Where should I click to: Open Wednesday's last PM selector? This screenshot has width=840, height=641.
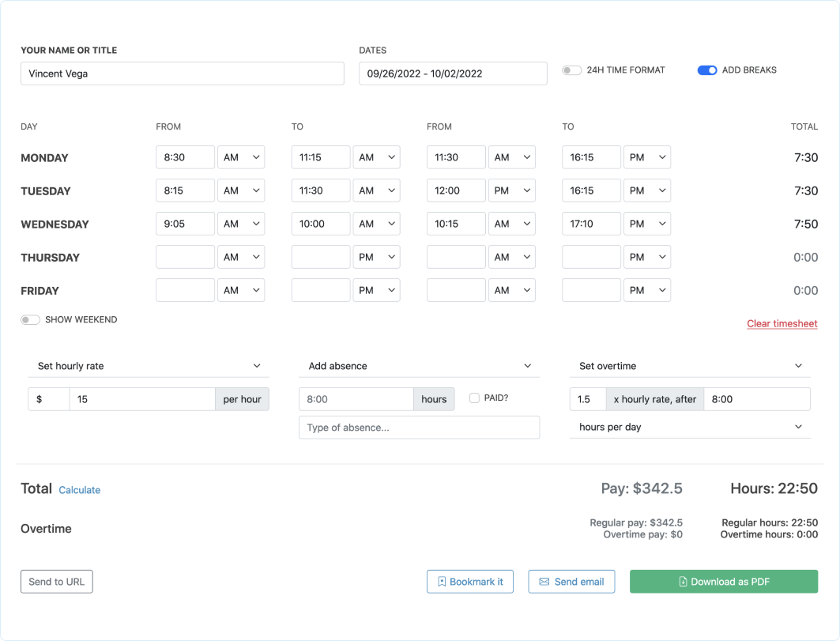[x=647, y=223]
